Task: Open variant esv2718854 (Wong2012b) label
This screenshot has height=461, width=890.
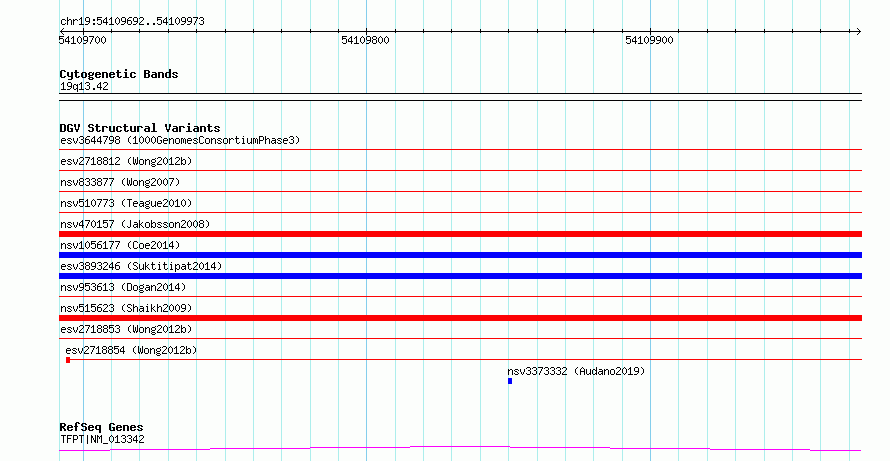Action: pos(131,350)
